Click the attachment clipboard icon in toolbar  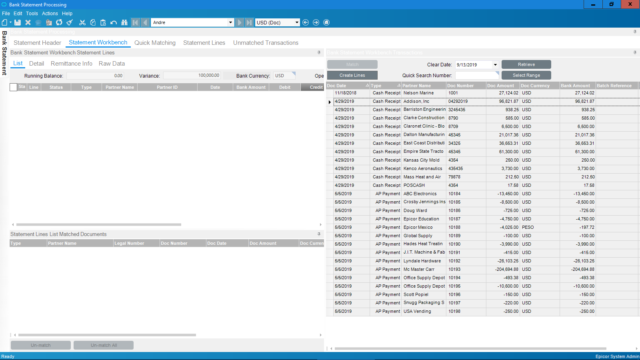coord(49,22)
